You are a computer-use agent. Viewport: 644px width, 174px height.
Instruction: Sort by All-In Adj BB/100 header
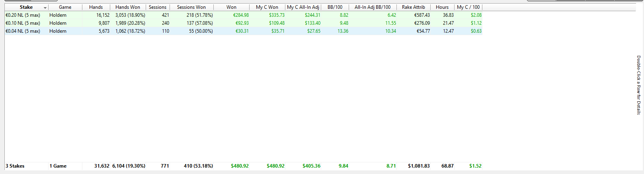pyautogui.click(x=373, y=7)
